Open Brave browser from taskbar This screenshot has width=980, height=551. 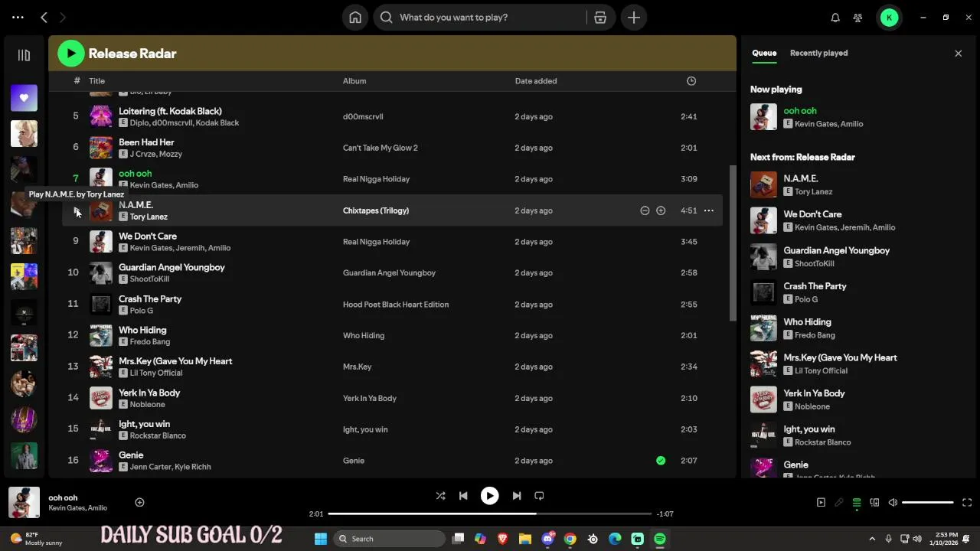point(502,539)
